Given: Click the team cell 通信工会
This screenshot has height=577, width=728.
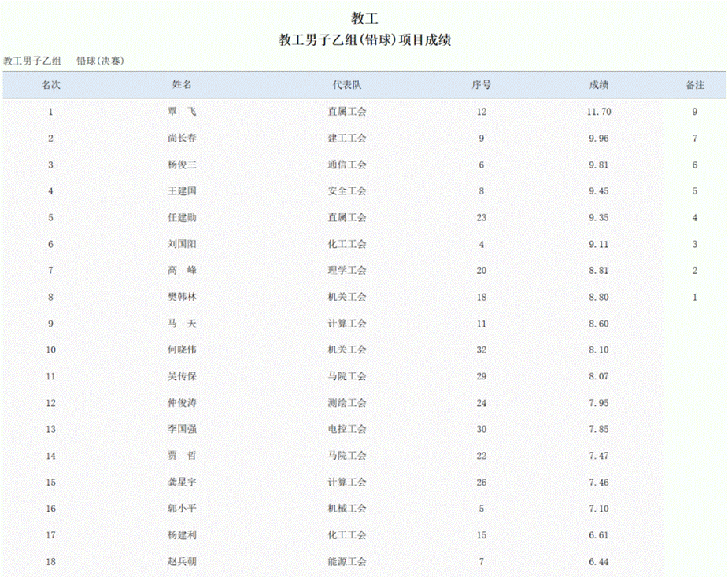Looking at the screenshot, I should 347,165.
